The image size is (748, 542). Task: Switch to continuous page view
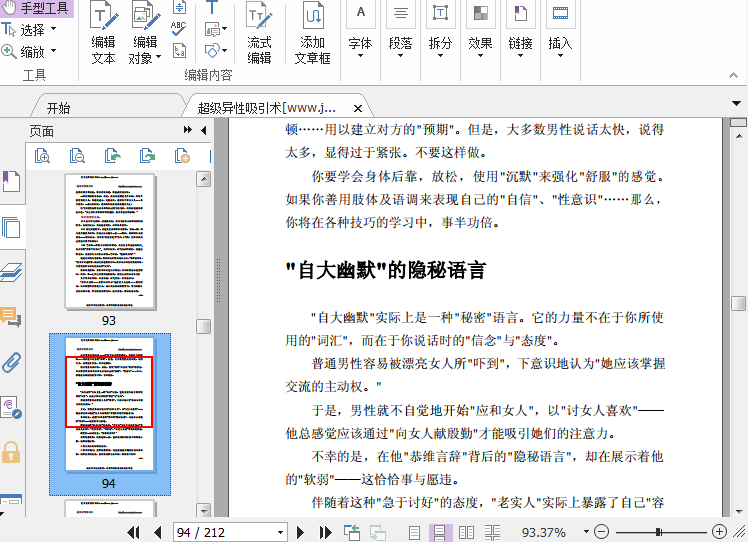(439, 532)
